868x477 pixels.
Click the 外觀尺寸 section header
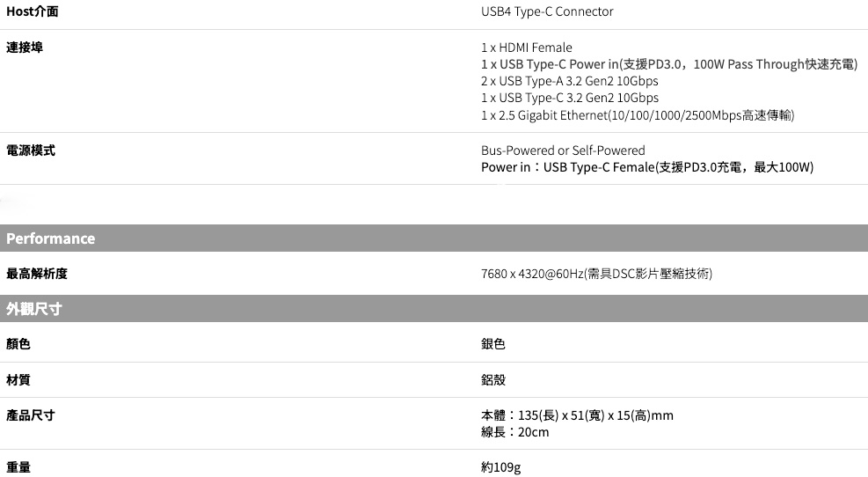click(x=34, y=309)
